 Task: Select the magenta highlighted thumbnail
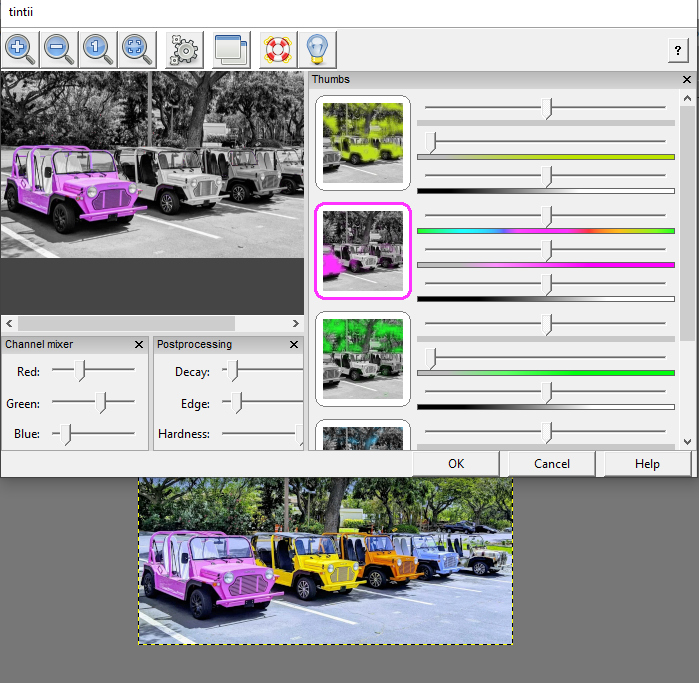tap(362, 251)
